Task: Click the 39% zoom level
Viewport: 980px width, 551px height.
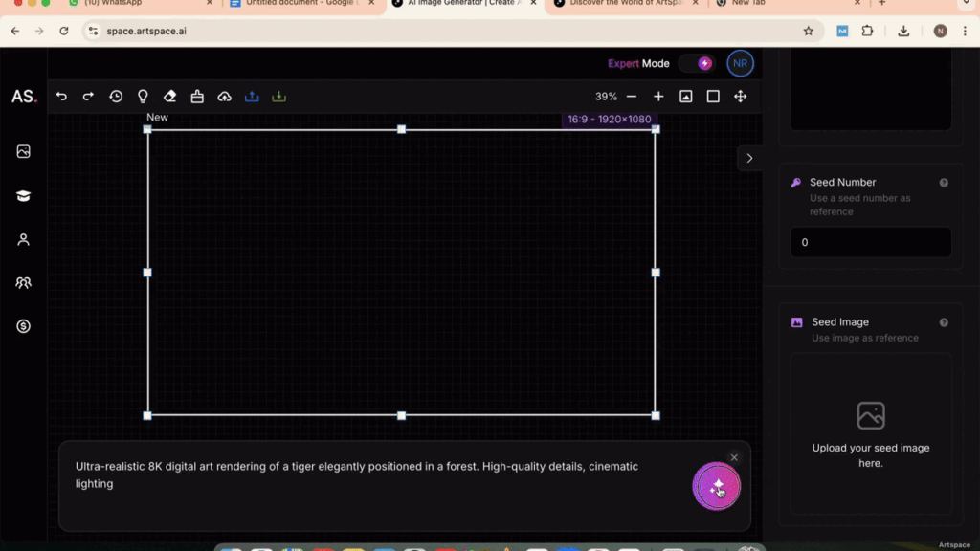Action: [606, 97]
